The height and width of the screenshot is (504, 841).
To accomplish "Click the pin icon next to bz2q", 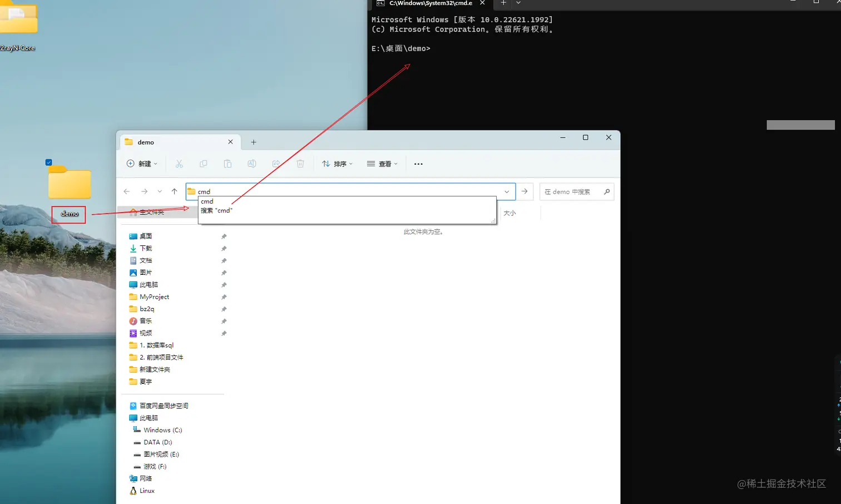I will [x=224, y=309].
